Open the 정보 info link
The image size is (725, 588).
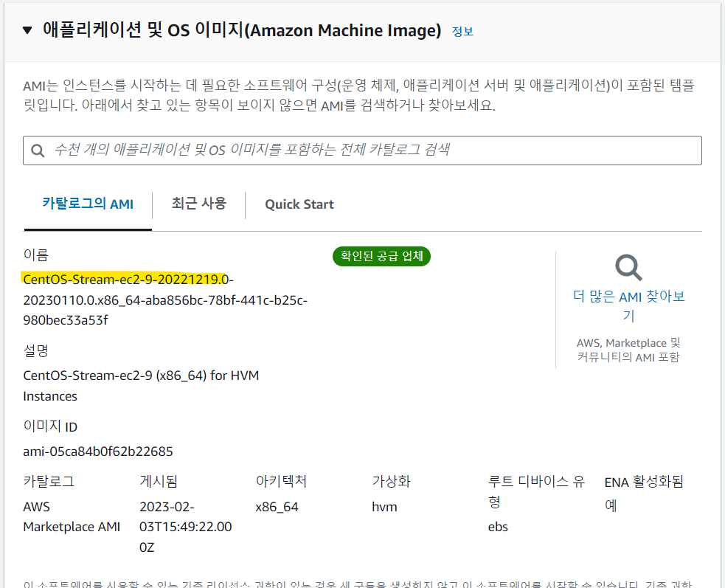tap(462, 32)
